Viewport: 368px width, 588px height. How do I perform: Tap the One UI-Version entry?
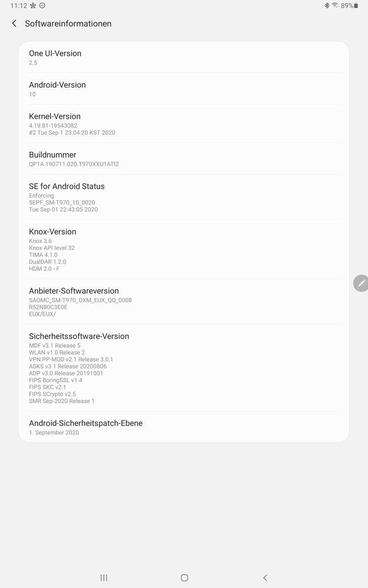click(184, 57)
